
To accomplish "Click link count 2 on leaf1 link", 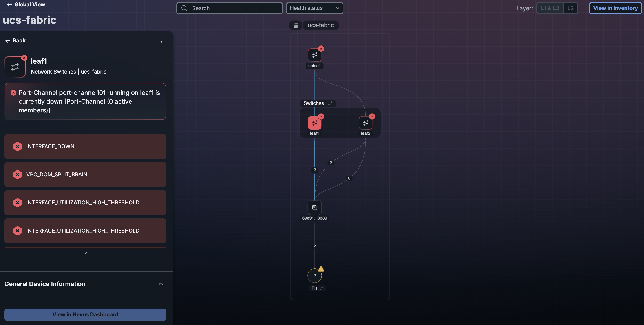I will tap(314, 170).
